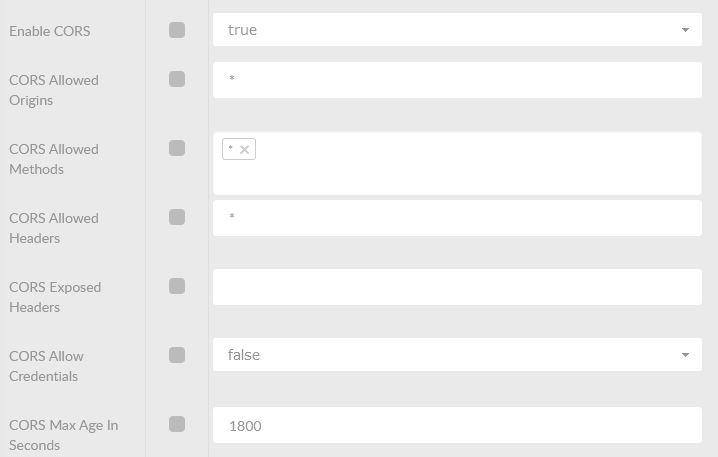Open the Enable CORS dropdown
Viewport: 718px width, 457px height.
click(x=456, y=30)
